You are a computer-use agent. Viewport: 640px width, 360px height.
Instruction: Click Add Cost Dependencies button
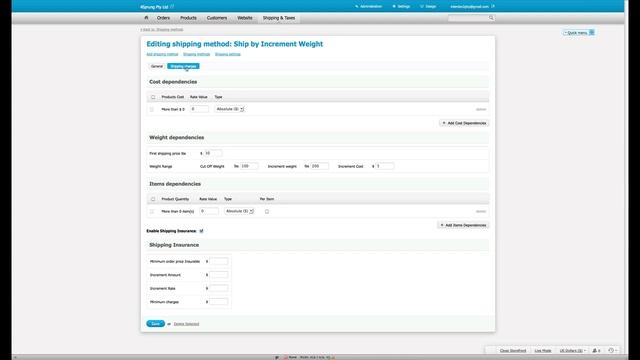pyautogui.click(x=464, y=123)
